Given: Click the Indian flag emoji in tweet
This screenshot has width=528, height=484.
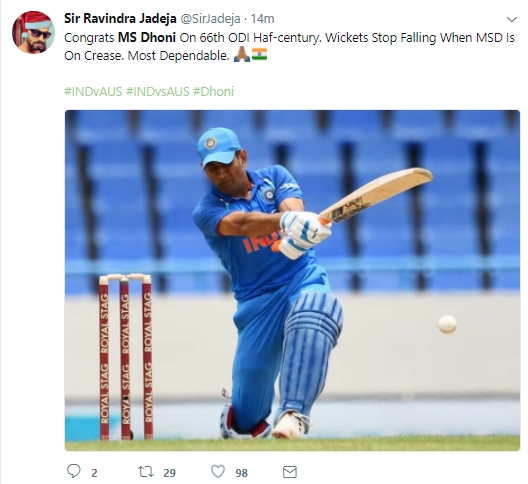Looking at the screenshot, I should click(259, 55).
